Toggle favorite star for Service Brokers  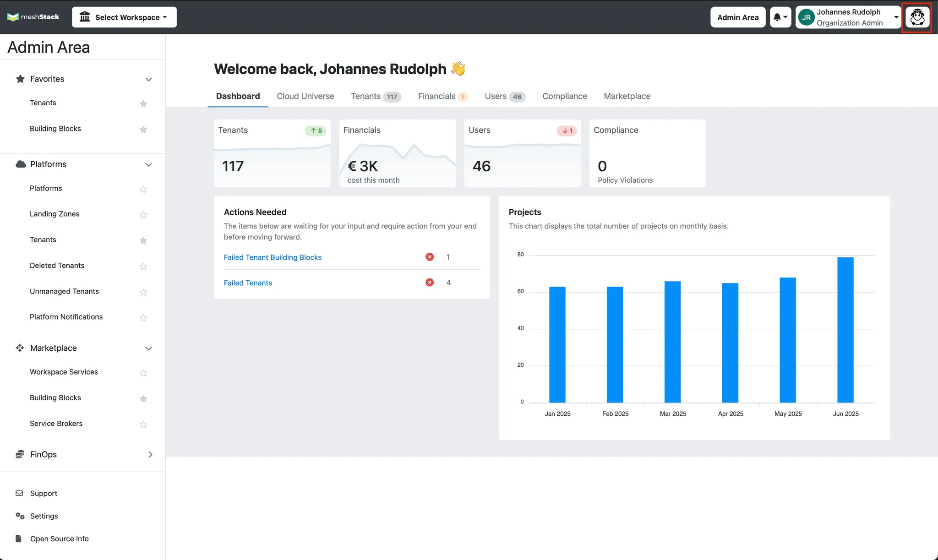143,424
